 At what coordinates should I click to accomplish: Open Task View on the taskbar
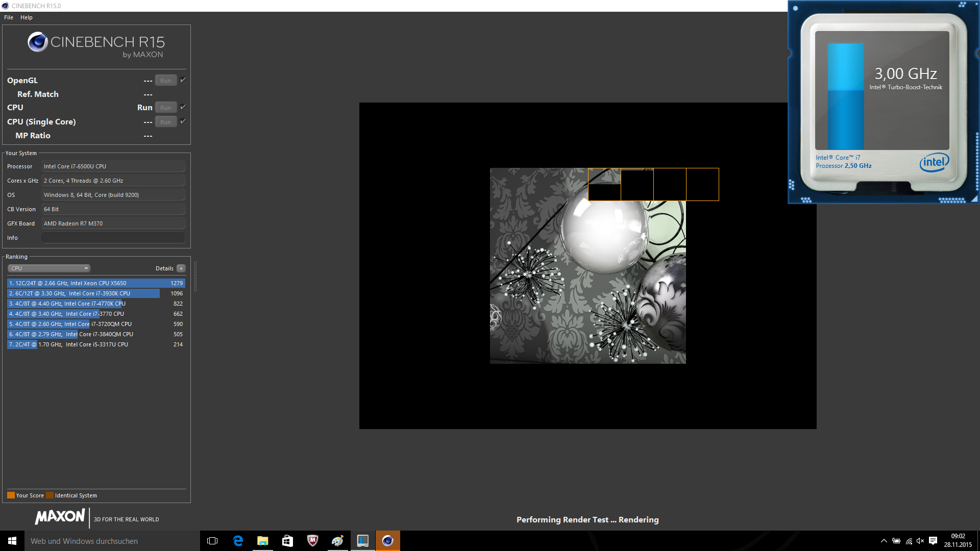pyautogui.click(x=212, y=541)
